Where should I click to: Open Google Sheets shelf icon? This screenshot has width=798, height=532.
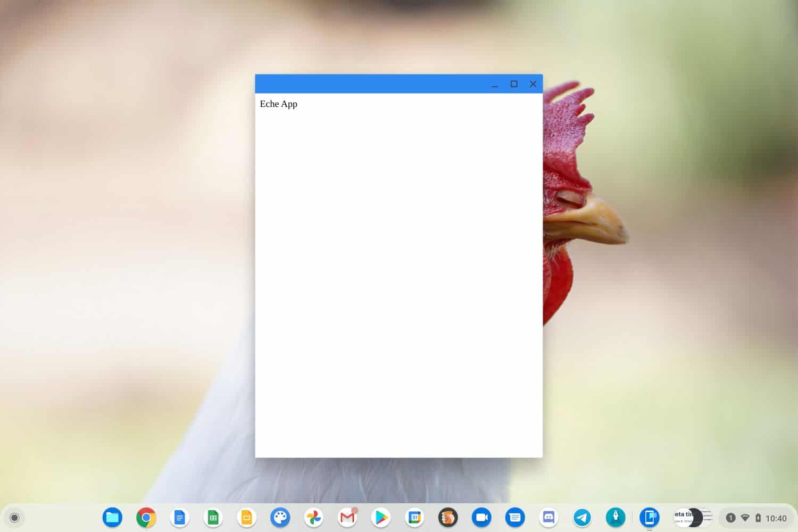coord(213,517)
